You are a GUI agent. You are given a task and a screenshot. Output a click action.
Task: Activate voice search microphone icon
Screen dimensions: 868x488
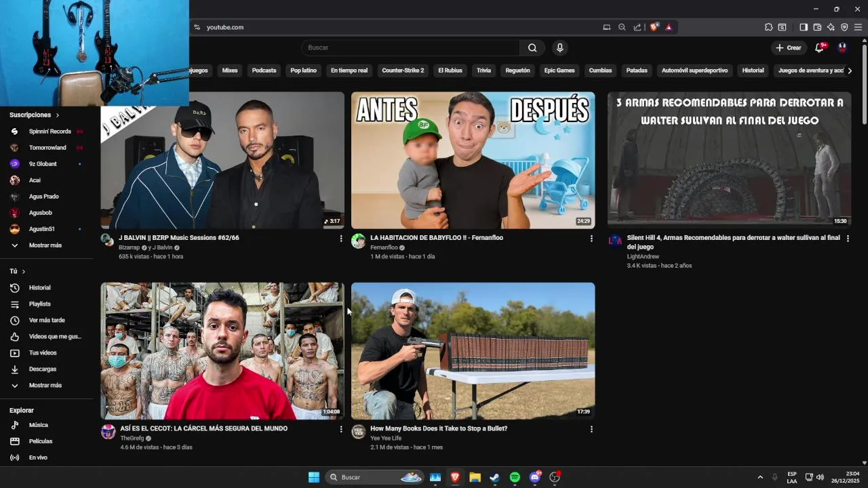[x=559, y=47]
